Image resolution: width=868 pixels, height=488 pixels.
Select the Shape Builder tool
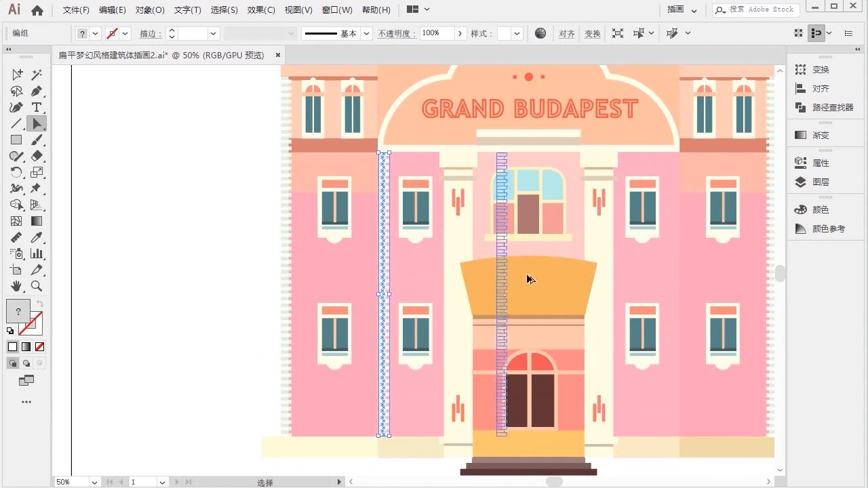(x=17, y=205)
